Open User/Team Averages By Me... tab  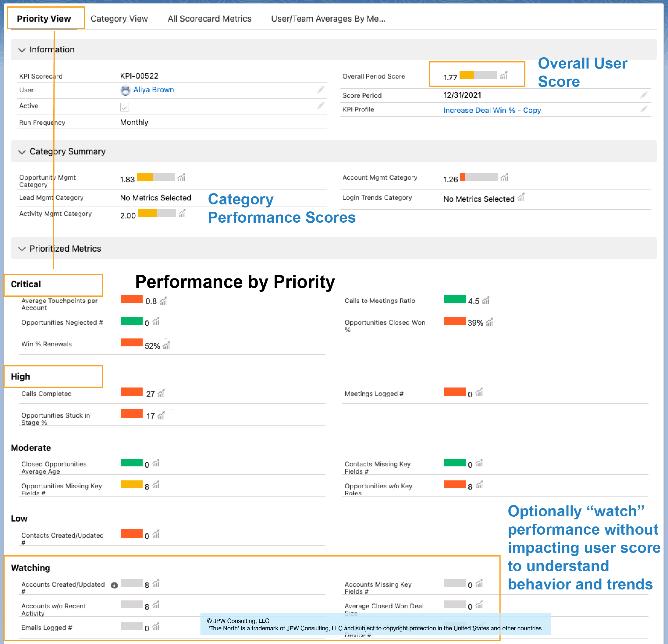coord(328,19)
